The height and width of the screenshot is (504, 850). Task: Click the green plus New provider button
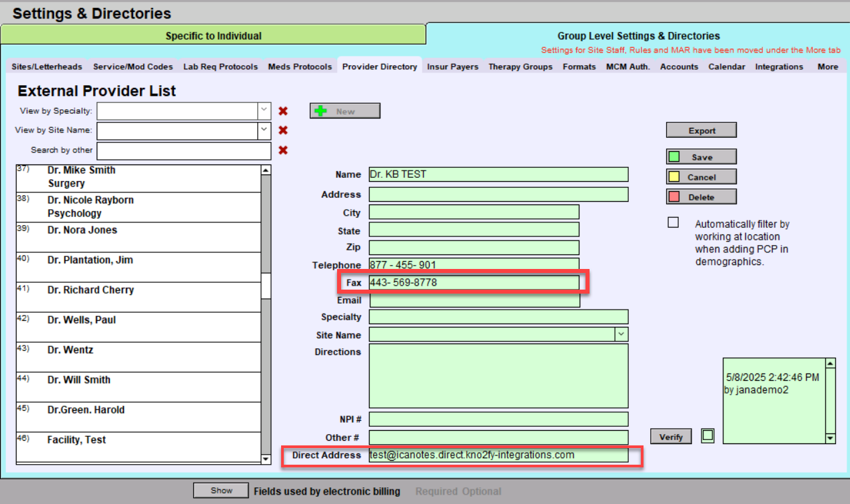(x=344, y=111)
